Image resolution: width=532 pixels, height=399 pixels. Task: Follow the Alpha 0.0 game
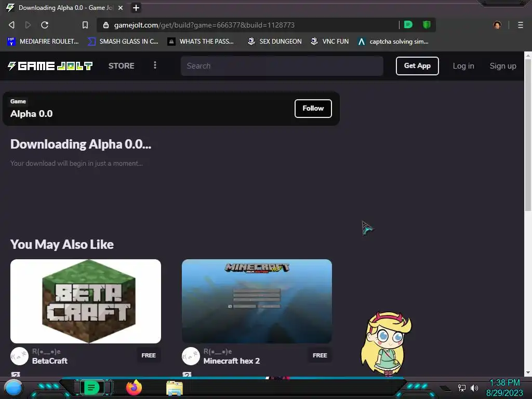tap(313, 109)
